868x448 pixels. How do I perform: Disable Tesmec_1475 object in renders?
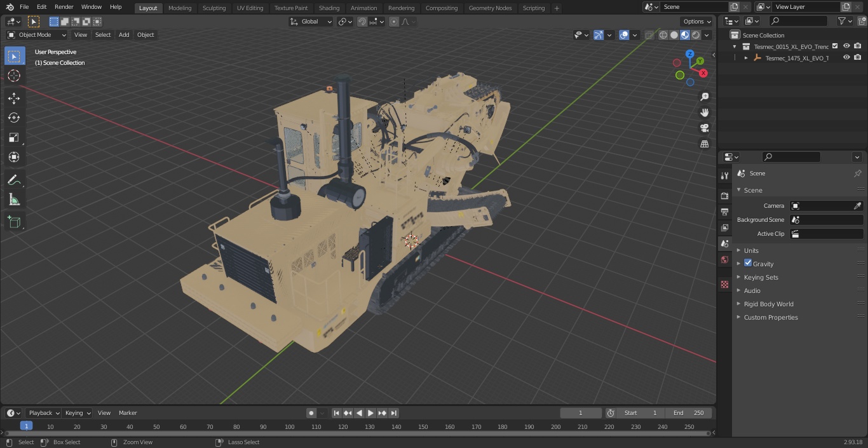(x=858, y=58)
